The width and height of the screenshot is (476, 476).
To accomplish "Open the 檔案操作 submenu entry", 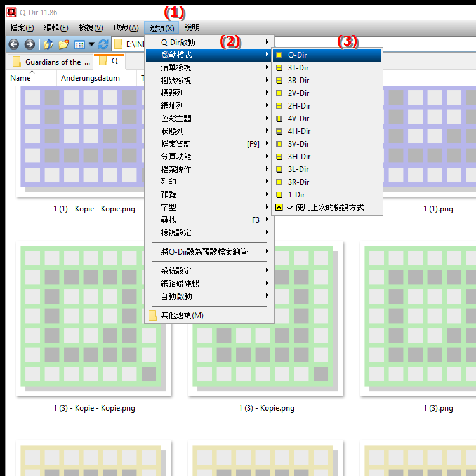I will [209, 169].
